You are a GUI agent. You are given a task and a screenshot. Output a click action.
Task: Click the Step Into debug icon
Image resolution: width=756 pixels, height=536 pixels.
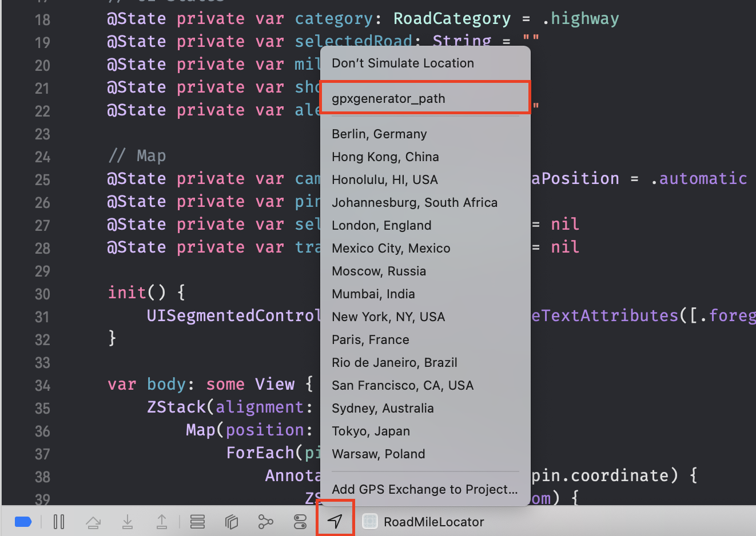pyautogui.click(x=128, y=522)
